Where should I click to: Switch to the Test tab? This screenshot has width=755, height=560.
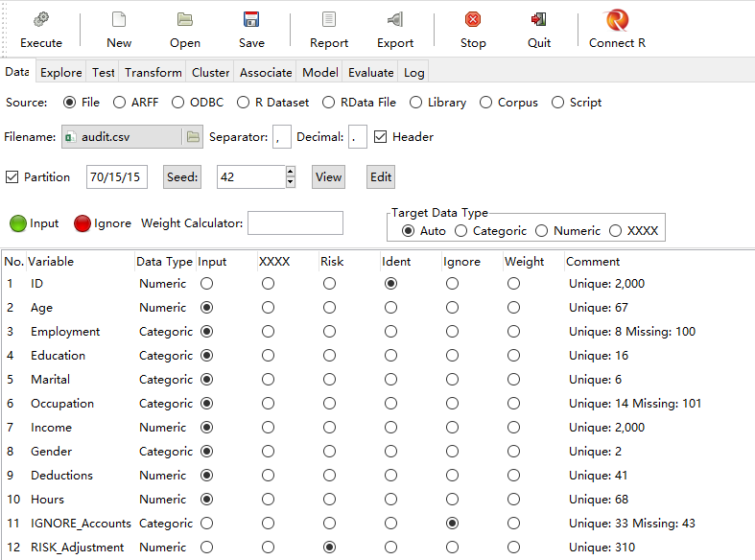click(104, 73)
